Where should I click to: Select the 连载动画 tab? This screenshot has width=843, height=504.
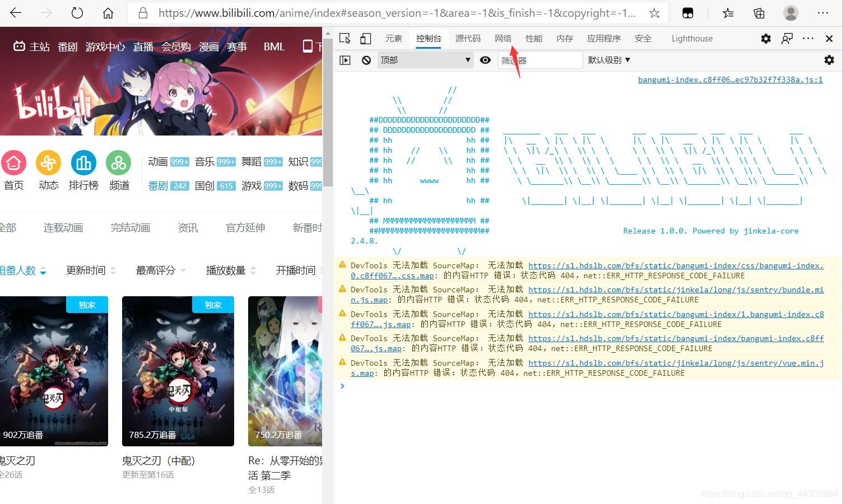tap(63, 228)
